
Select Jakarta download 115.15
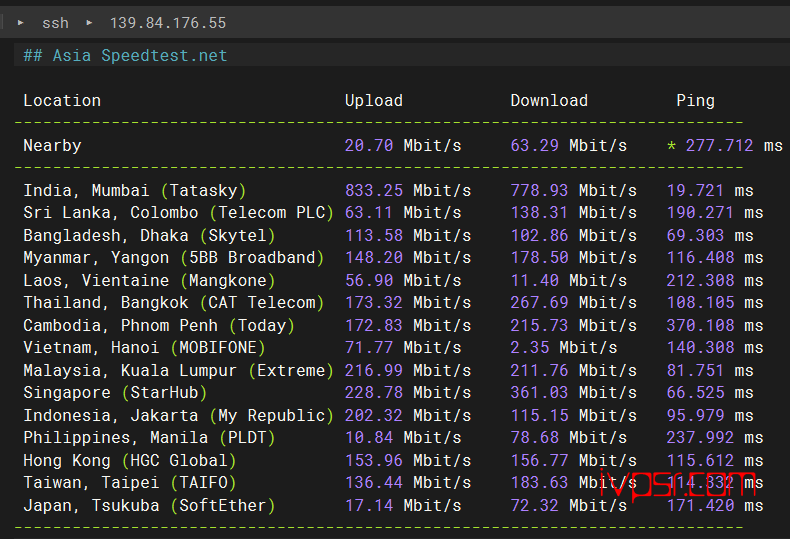pos(539,416)
